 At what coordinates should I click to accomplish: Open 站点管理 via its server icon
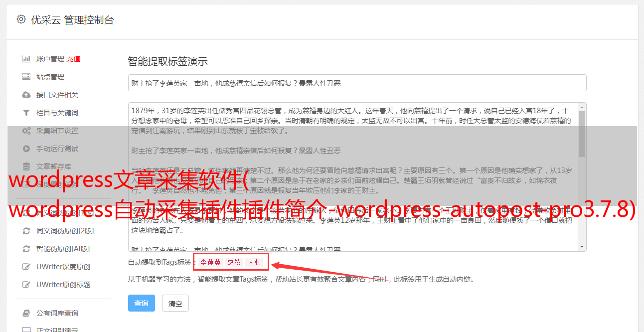tap(26, 77)
